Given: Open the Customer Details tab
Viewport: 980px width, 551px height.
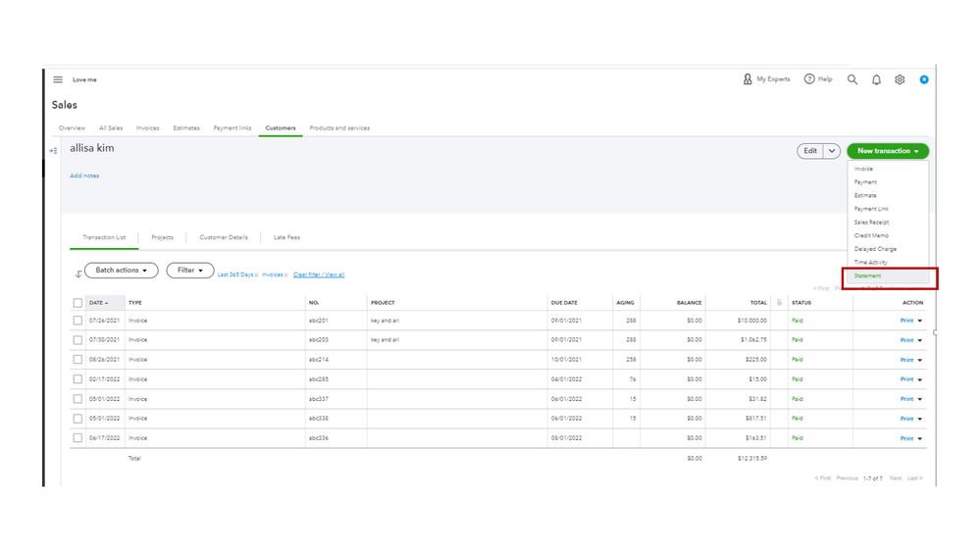Looking at the screenshot, I should (224, 237).
